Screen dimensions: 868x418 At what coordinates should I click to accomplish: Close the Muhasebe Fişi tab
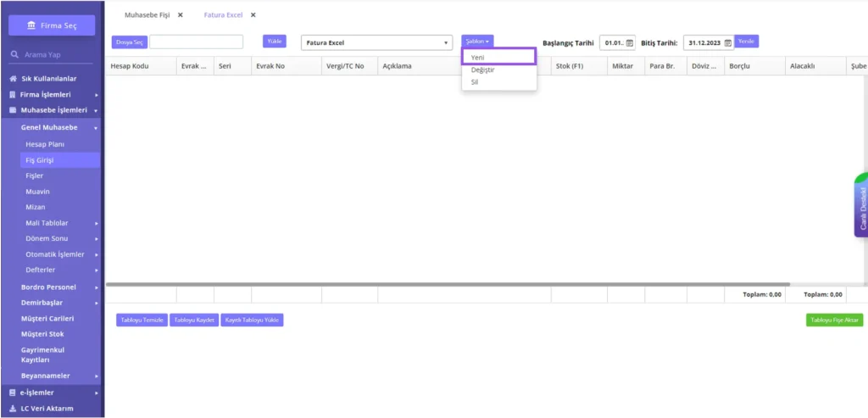(180, 15)
